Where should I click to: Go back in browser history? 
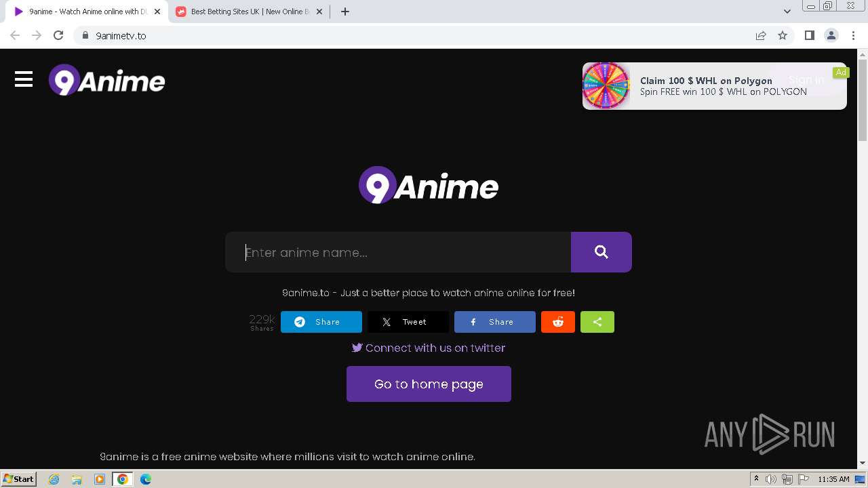pyautogui.click(x=15, y=35)
